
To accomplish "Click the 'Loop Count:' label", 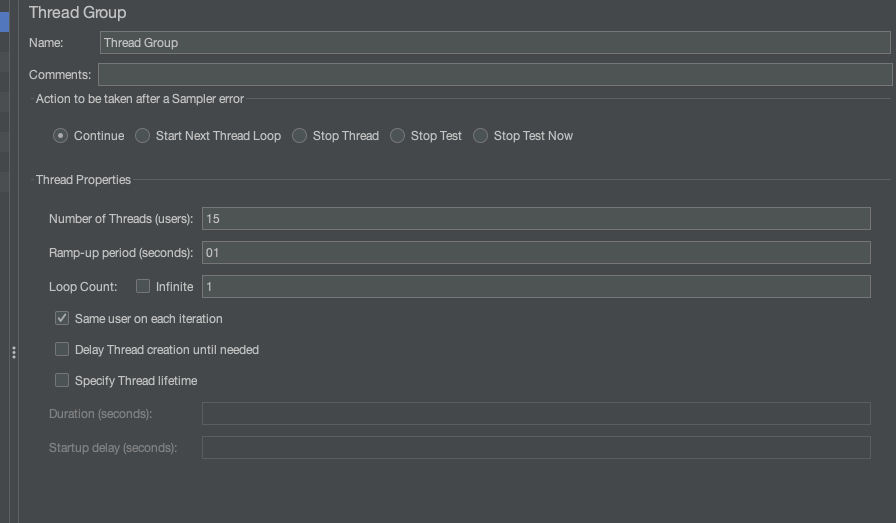I will (x=83, y=287).
